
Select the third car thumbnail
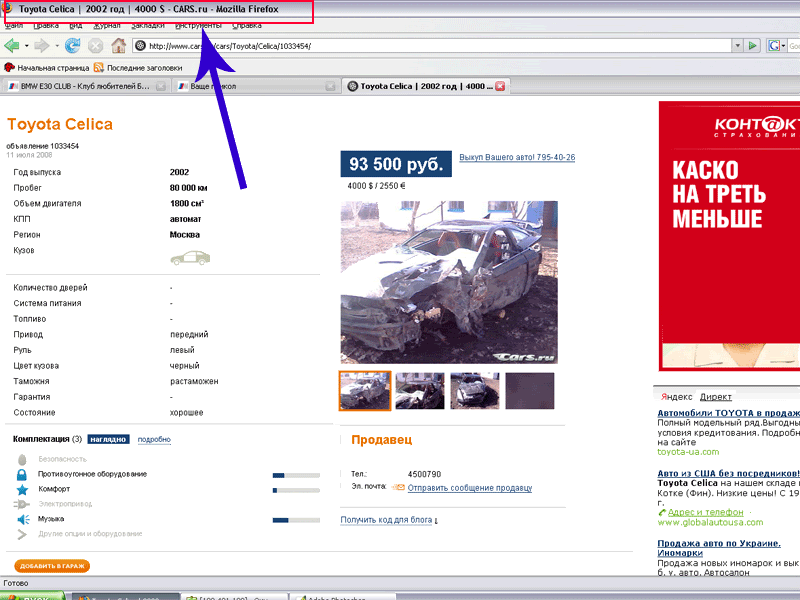coord(475,391)
